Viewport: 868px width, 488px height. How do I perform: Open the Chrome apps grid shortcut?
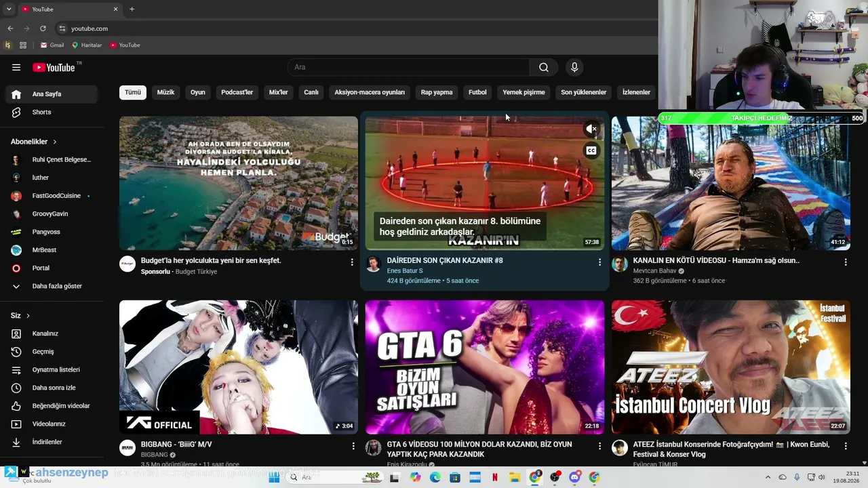pos(23,45)
